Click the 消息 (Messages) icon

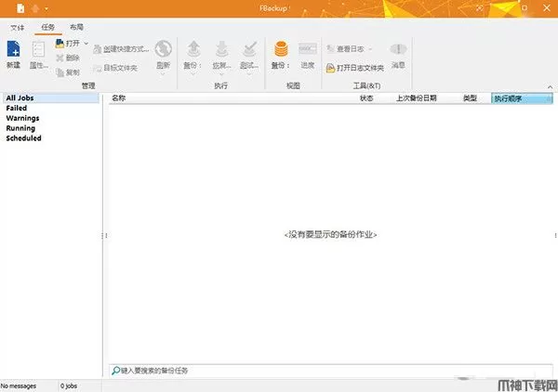[x=398, y=49]
